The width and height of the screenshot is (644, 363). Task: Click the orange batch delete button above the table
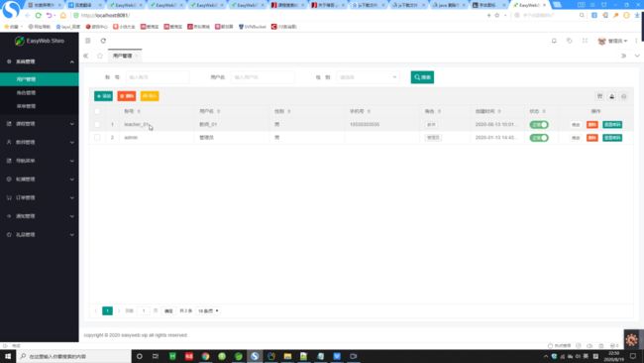pos(127,96)
